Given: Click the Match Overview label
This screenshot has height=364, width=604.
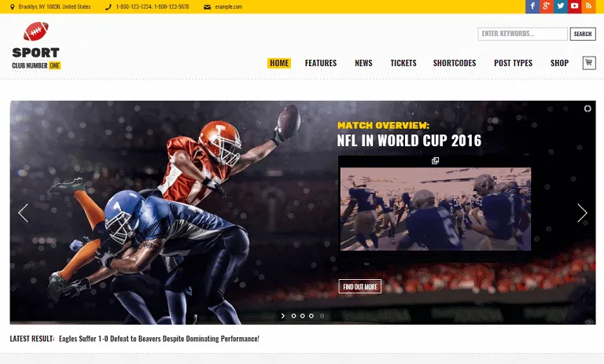Looking at the screenshot, I should click(x=383, y=126).
